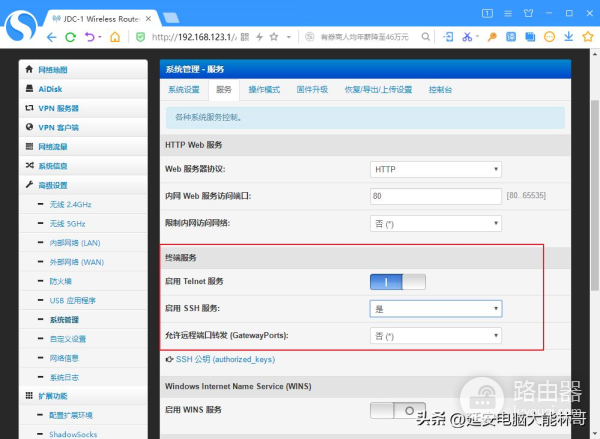Open the 启用 SSH 服务 dropdown
Image resolution: width=600 pixels, height=439 pixels.
(x=435, y=309)
